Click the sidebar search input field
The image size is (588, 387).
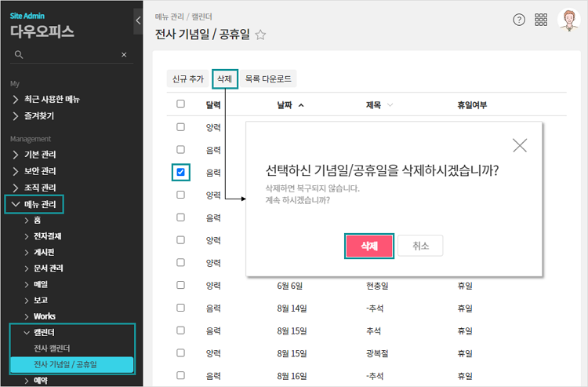pyautogui.click(x=71, y=55)
